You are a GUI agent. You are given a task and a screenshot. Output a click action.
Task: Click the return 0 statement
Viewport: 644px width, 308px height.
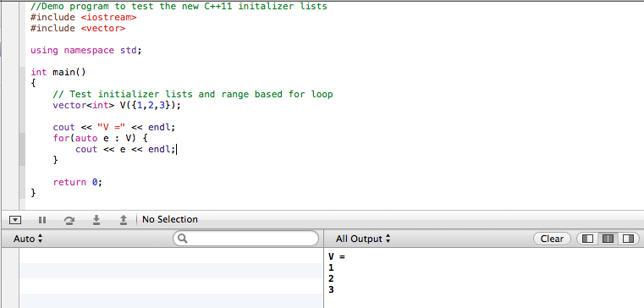click(x=77, y=182)
